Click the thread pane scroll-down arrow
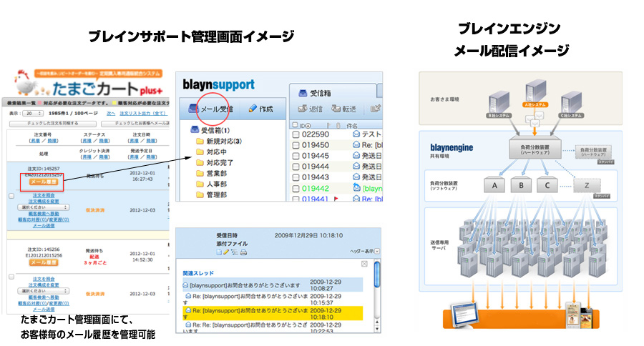 pos(377,329)
